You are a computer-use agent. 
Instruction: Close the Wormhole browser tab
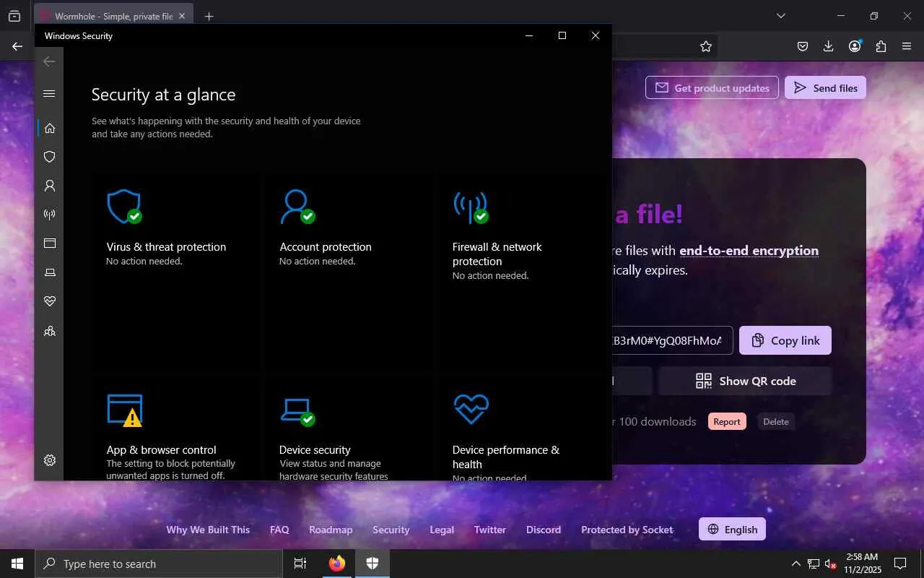pyautogui.click(x=181, y=16)
